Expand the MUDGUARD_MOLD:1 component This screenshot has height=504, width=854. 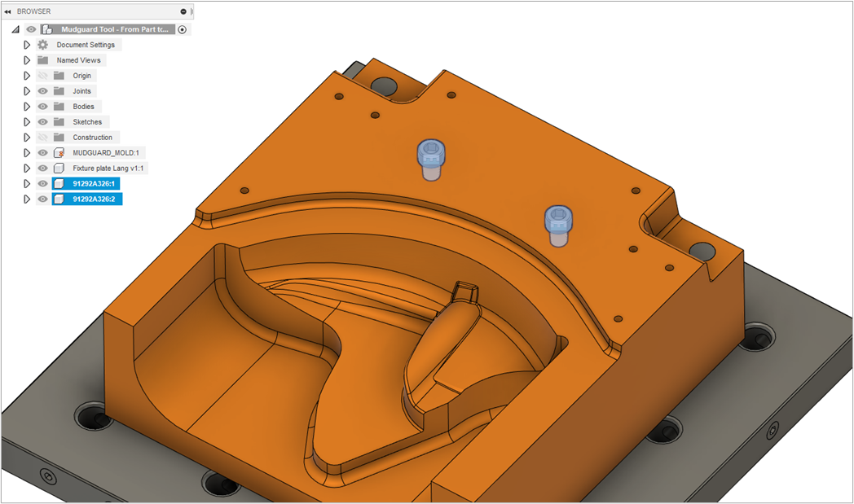pyautogui.click(x=27, y=153)
